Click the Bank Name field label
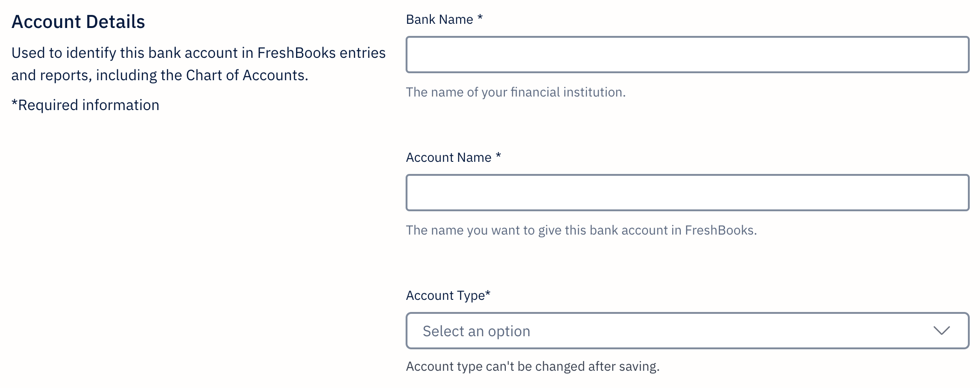The image size is (980, 388). (x=439, y=20)
